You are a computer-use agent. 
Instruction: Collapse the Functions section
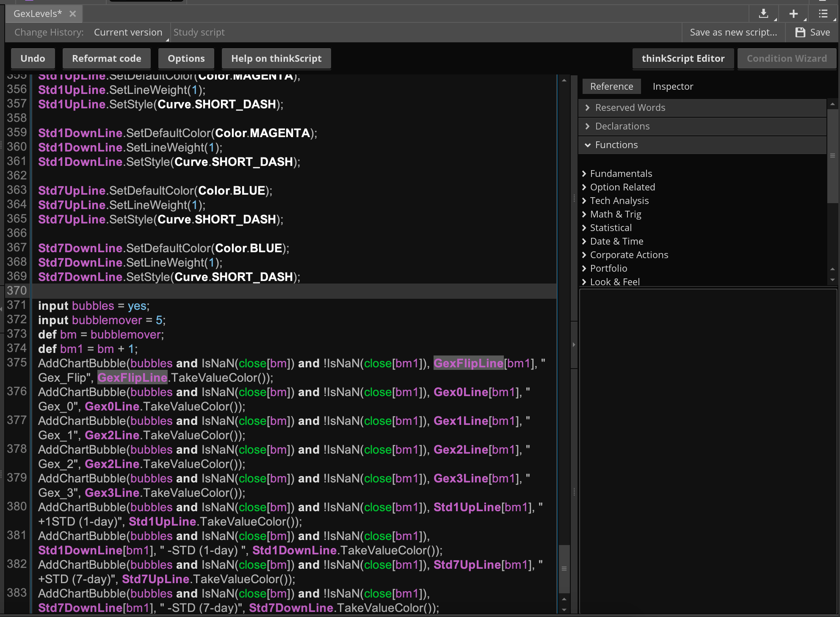click(x=702, y=145)
